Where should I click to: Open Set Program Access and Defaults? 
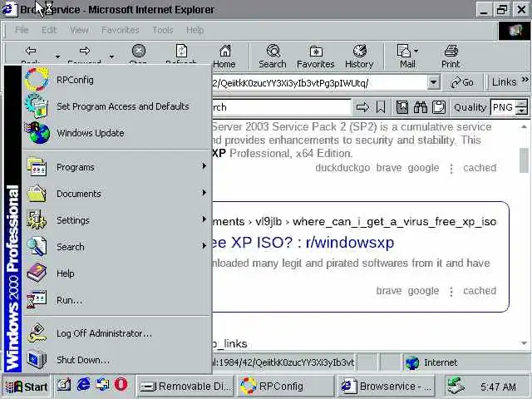pyautogui.click(x=116, y=106)
